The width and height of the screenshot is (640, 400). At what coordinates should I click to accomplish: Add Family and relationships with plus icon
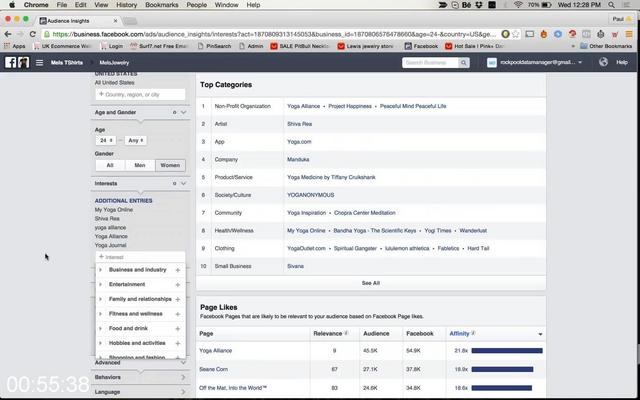tap(178, 300)
